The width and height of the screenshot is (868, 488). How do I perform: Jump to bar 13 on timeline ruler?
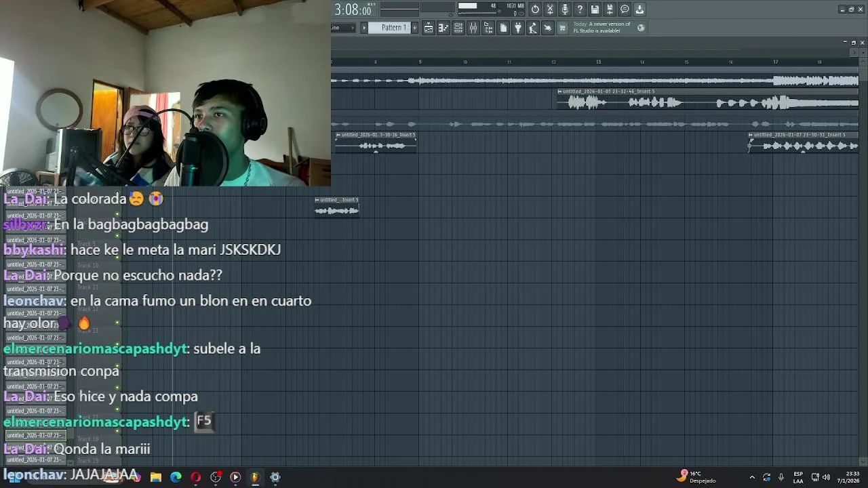pos(598,62)
